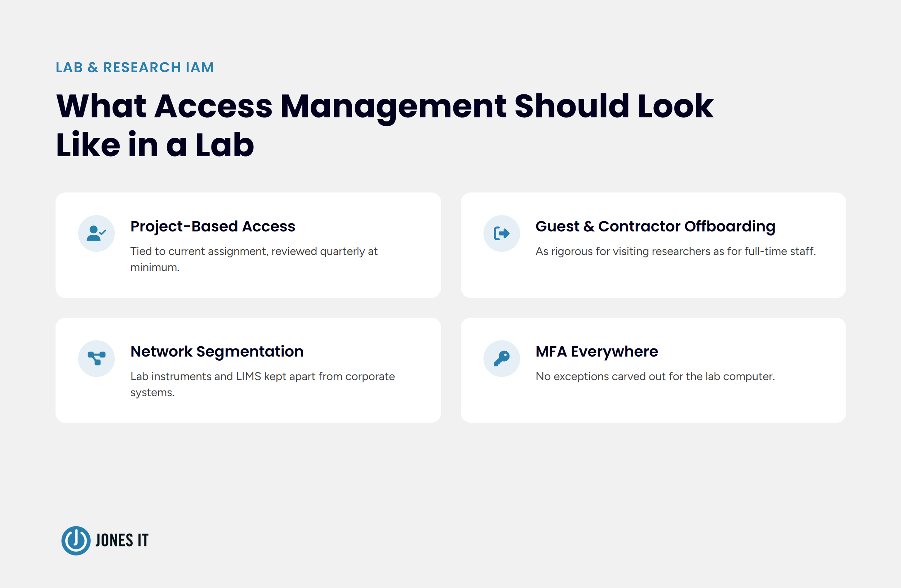
Task: Click the title line 'Like in a Lab'
Action: coord(155,144)
